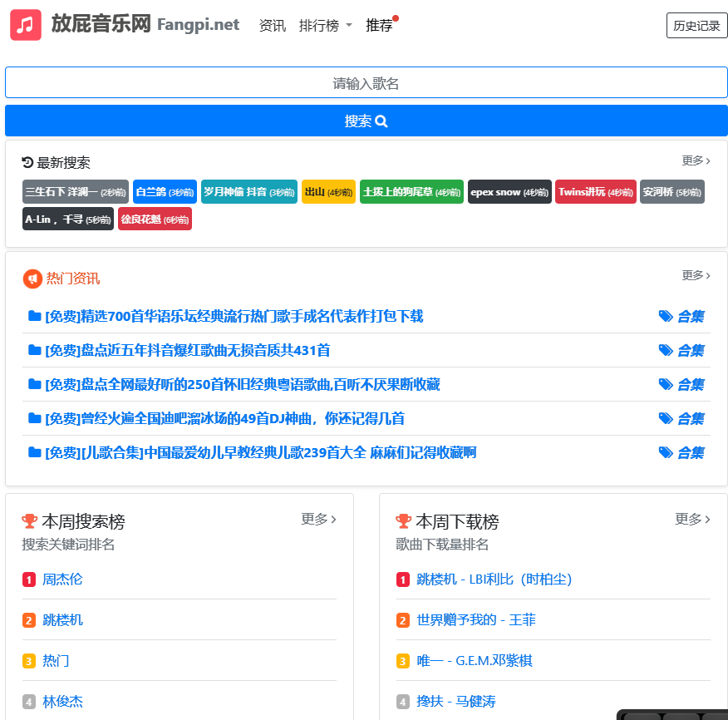This screenshot has height=720, width=728.
Task: Click the rank 1 badge beside 周杰伦
Action: [29, 579]
